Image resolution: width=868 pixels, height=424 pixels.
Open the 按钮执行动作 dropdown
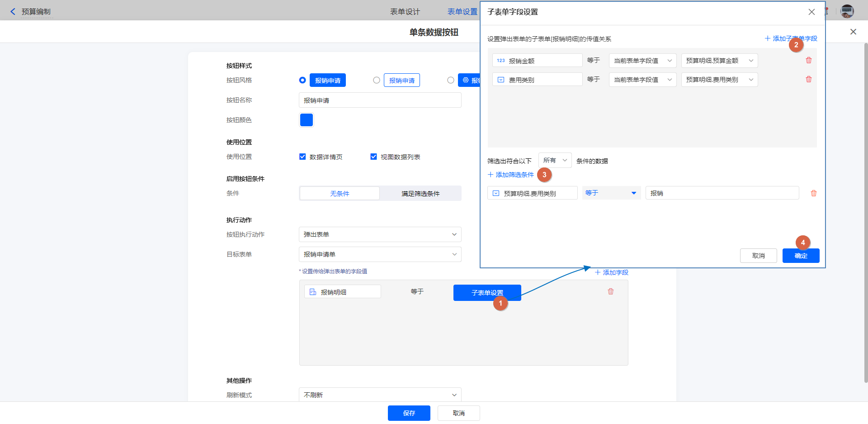point(380,234)
